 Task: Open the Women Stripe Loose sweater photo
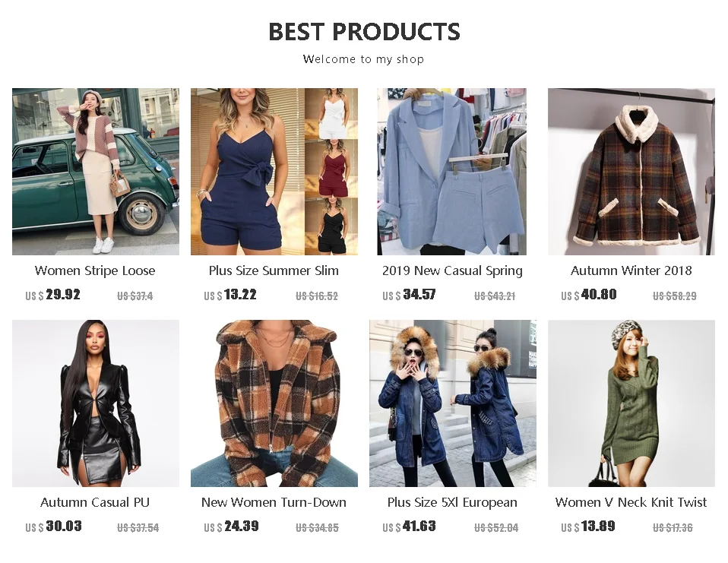click(96, 172)
